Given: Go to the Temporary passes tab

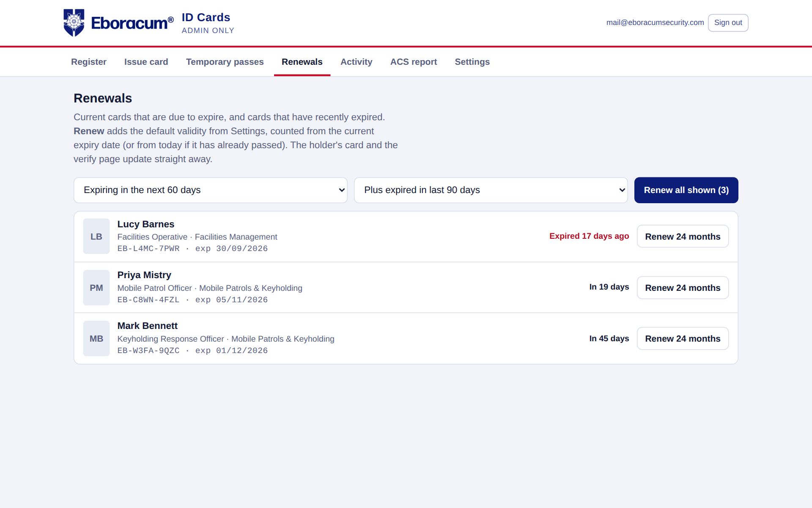Looking at the screenshot, I should [x=225, y=62].
